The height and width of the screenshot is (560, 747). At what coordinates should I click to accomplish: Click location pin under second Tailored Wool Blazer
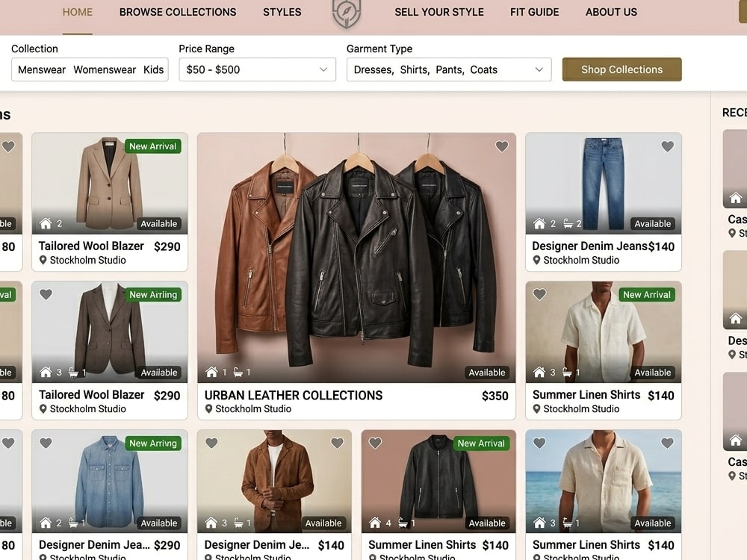click(43, 409)
